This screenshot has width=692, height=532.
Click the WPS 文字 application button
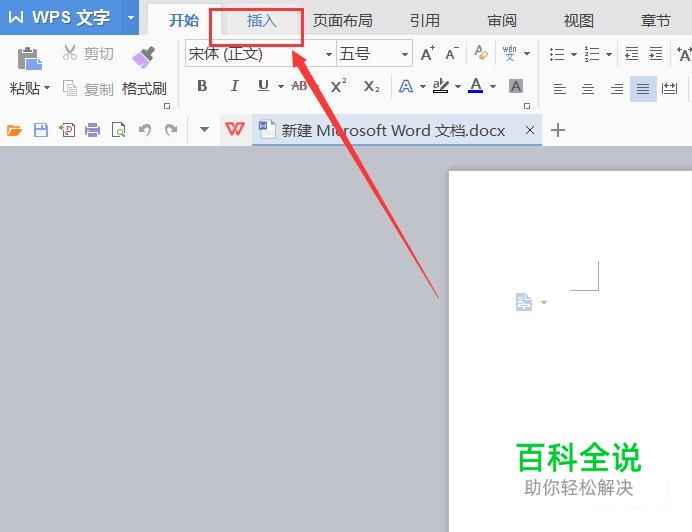(x=61, y=18)
